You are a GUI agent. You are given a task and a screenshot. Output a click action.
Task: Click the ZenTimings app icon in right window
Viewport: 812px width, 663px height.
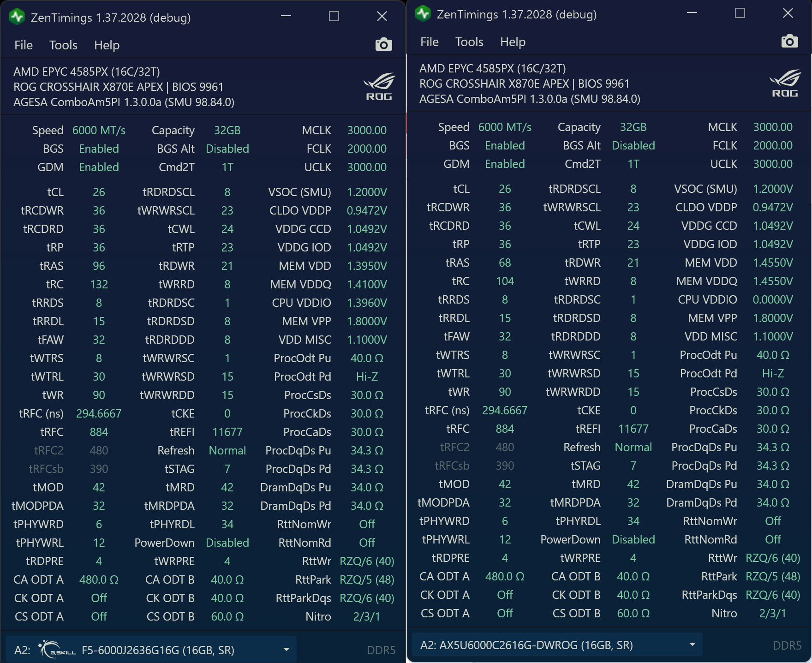click(x=423, y=14)
